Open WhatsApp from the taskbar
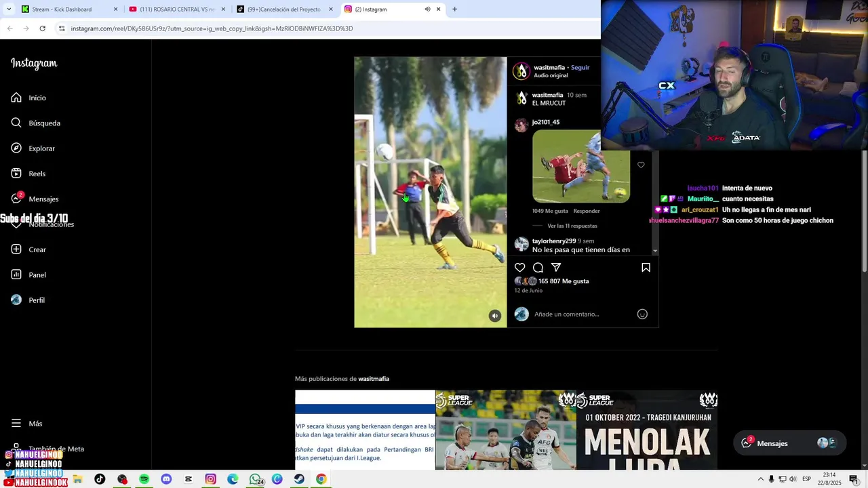Screen dimensions: 868x488 click(256, 479)
